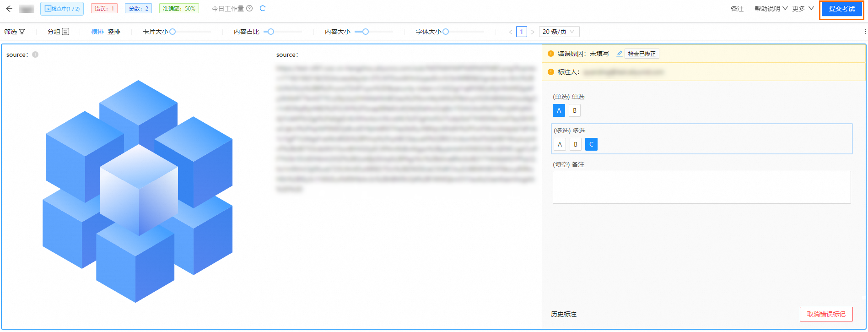Open the 20 条/页 page size dropdown
The image size is (868, 332).
coord(559,32)
